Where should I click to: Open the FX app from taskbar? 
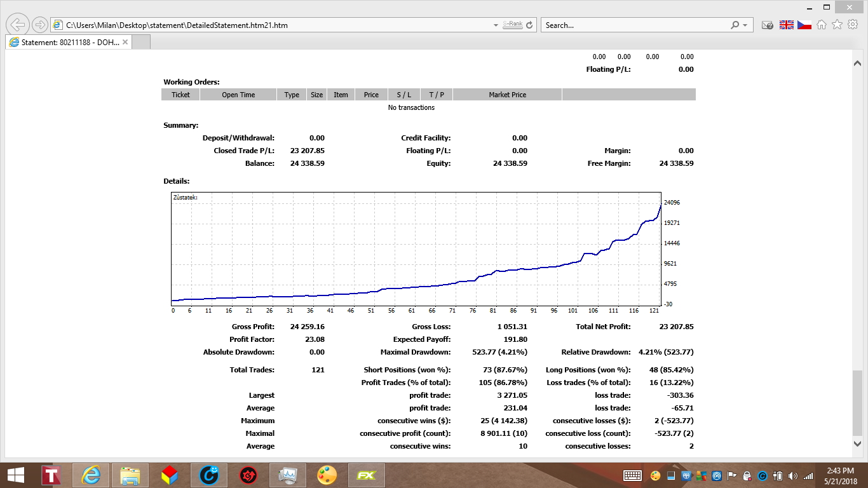click(x=365, y=475)
